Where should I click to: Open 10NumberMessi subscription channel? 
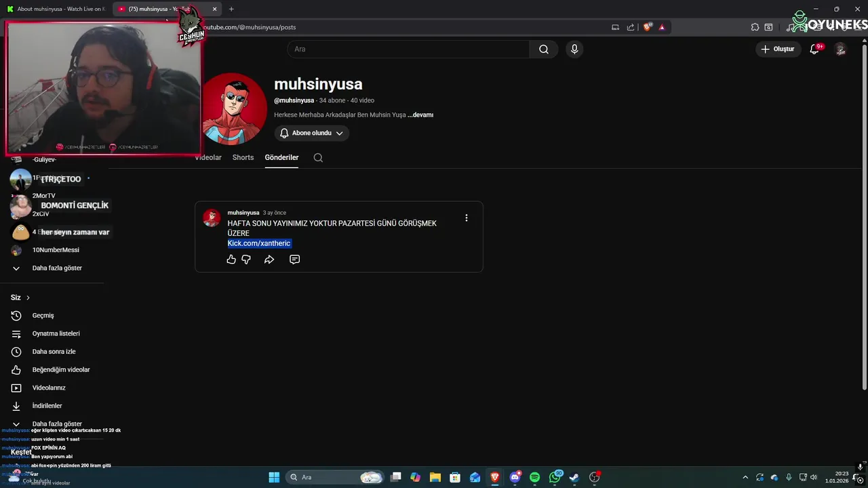click(x=56, y=250)
